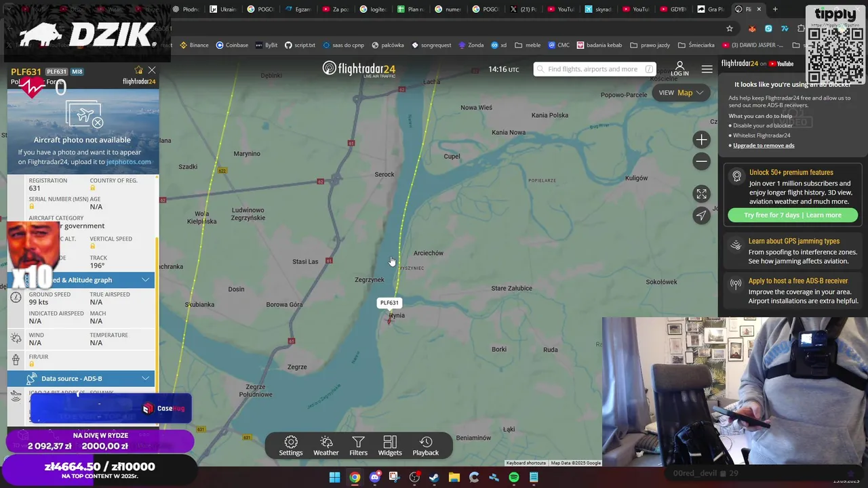
Task: Open Snipping Tool from the taskbar
Action: click(394, 477)
